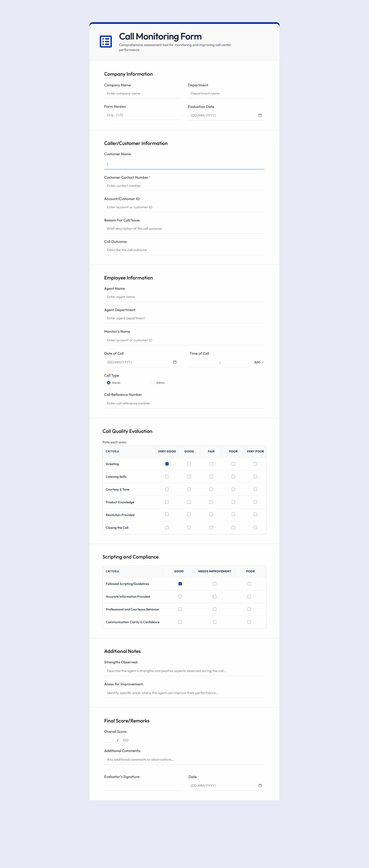Click the Areas for Improvement text field

(x=184, y=693)
